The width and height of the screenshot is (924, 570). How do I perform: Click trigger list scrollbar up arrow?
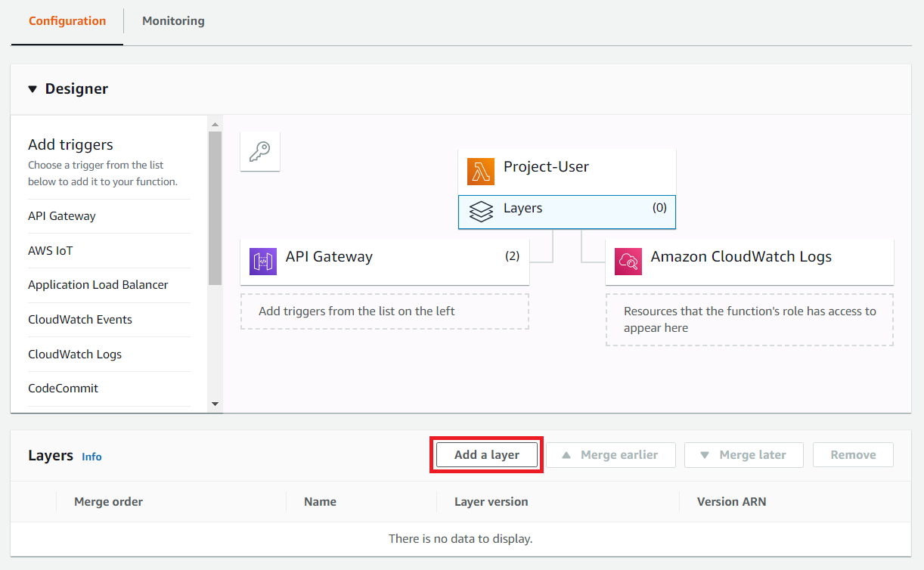(x=215, y=124)
